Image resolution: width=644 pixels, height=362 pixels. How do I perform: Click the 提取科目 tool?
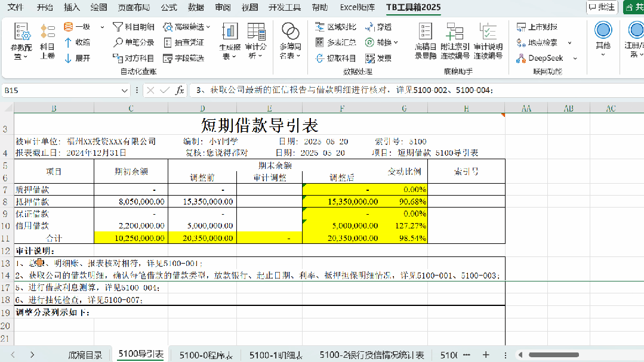(335, 58)
